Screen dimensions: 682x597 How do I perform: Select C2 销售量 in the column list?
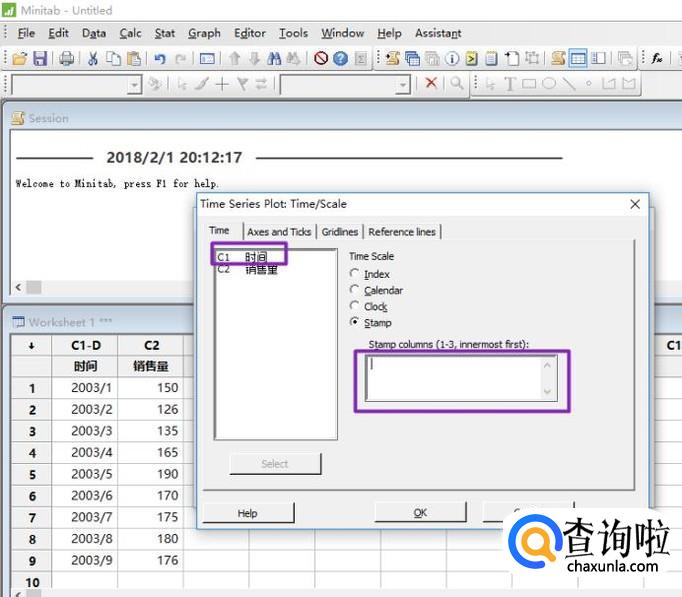tap(248, 270)
